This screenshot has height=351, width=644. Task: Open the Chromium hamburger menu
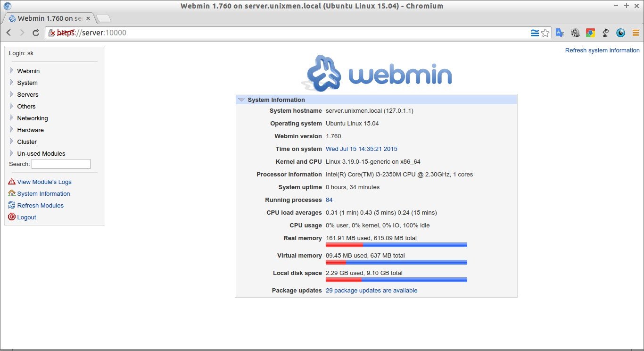click(x=636, y=33)
